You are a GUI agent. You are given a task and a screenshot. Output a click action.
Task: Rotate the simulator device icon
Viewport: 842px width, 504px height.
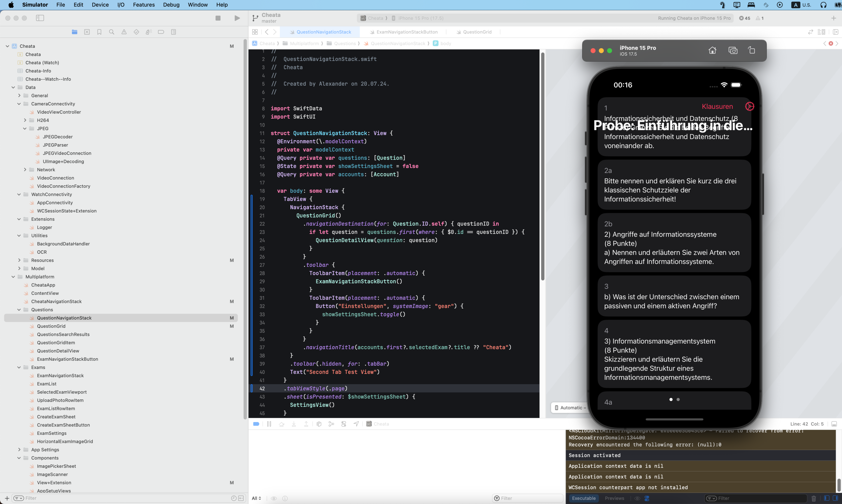point(752,50)
